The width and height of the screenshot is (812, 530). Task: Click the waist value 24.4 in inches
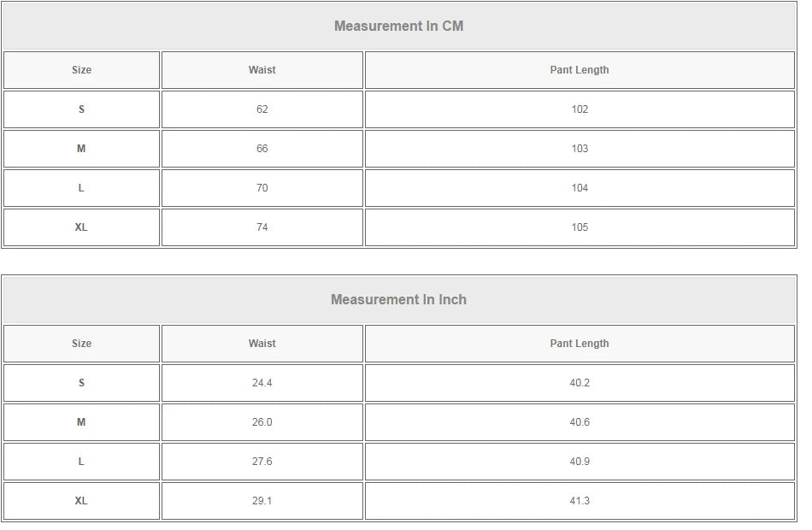pyautogui.click(x=262, y=383)
